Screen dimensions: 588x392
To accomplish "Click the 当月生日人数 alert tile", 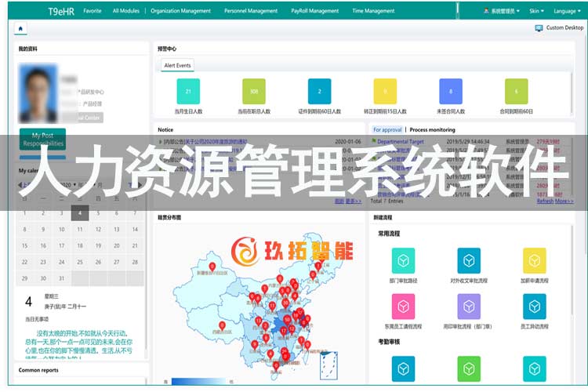I will pyautogui.click(x=188, y=92).
